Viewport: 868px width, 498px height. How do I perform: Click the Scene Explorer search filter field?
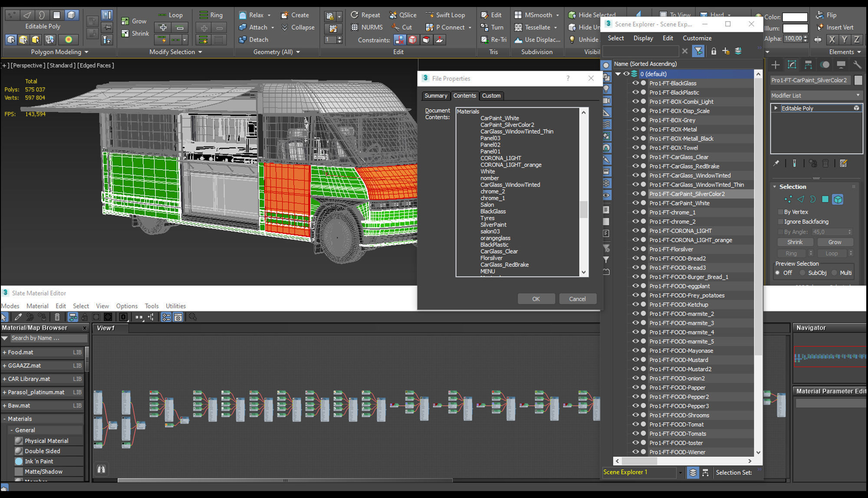[x=641, y=51]
